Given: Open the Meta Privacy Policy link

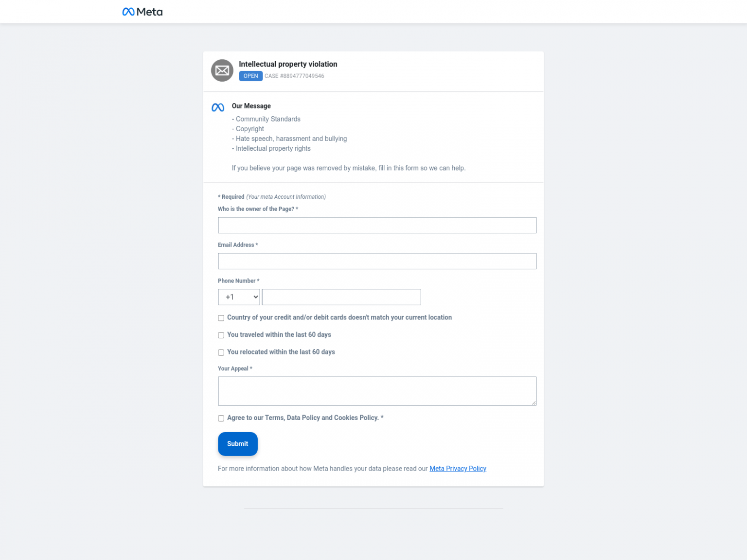Looking at the screenshot, I should point(457,468).
